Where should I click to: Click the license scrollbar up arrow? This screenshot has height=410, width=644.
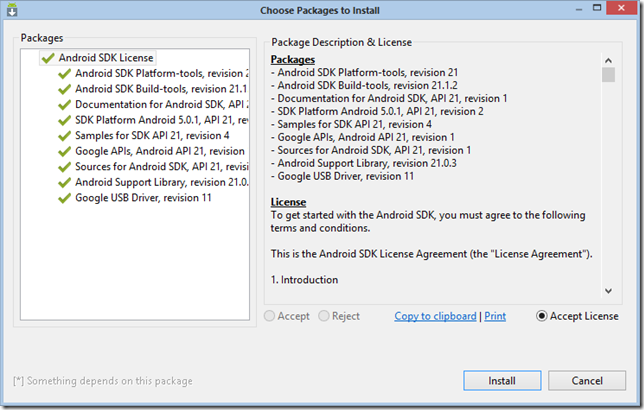point(608,60)
